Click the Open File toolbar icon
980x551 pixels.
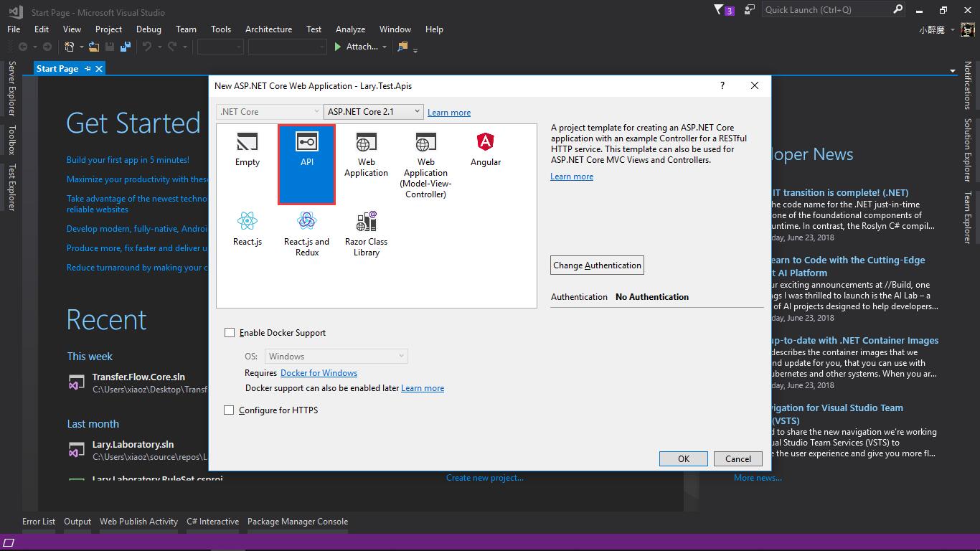pyautogui.click(x=94, y=47)
